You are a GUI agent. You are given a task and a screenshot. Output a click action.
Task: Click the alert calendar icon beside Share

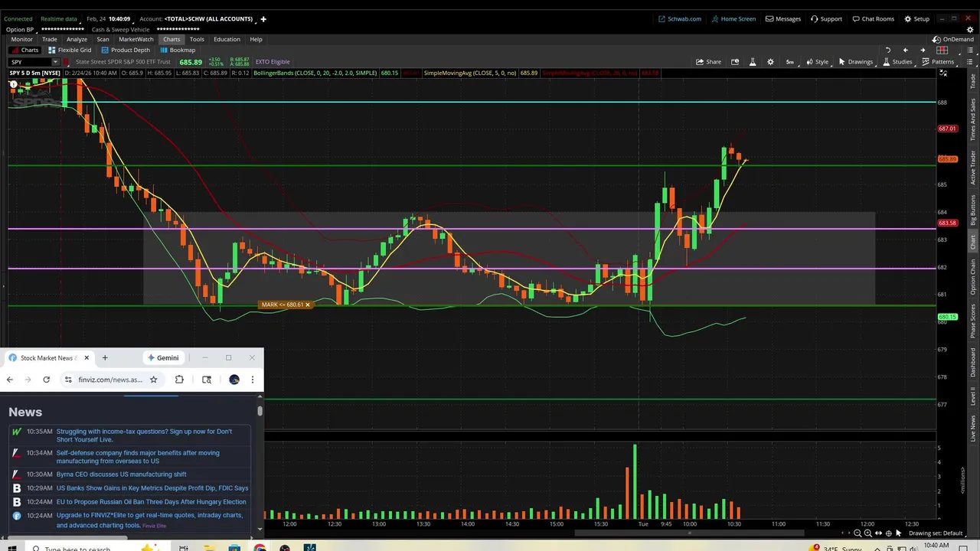[x=735, y=62]
